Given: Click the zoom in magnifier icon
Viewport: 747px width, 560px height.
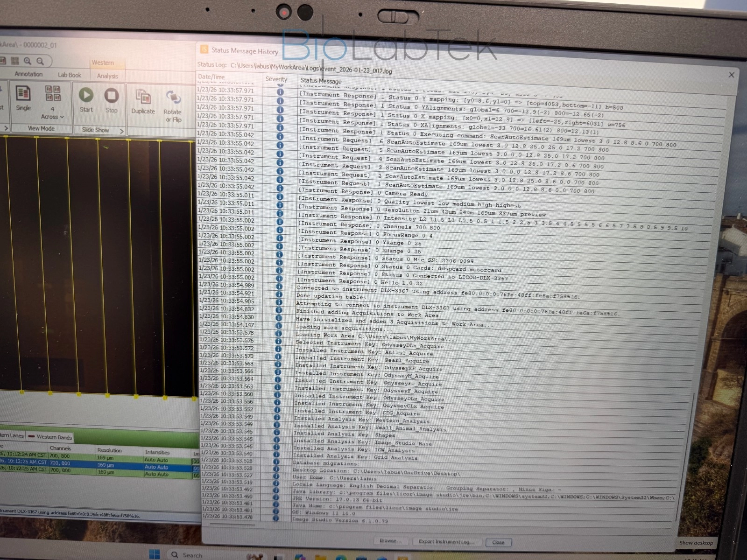Looking at the screenshot, I should pyautogui.click(x=28, y=61).
